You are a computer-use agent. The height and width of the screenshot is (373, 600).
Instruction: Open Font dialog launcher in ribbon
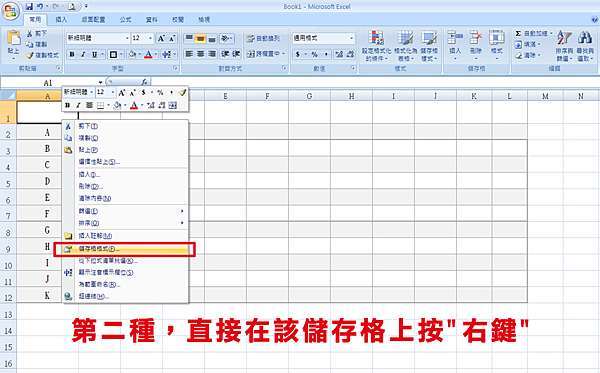click(x=176, y=68)
